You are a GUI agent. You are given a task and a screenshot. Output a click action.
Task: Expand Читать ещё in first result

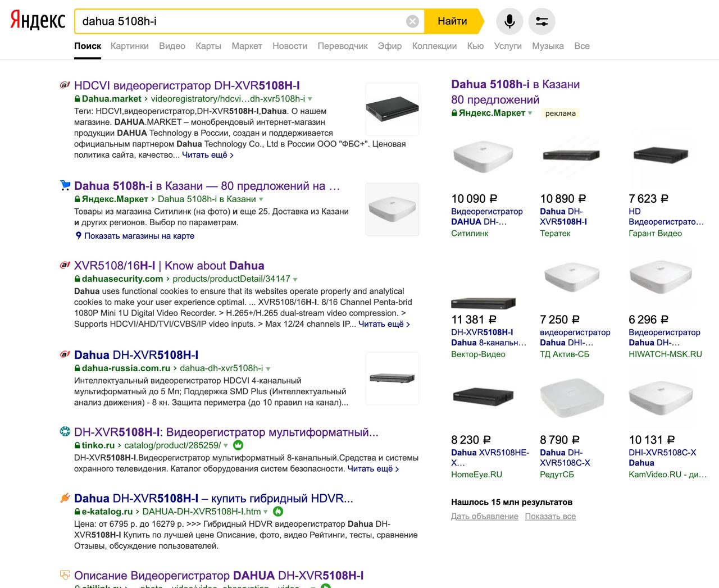(x=208, y=155)
